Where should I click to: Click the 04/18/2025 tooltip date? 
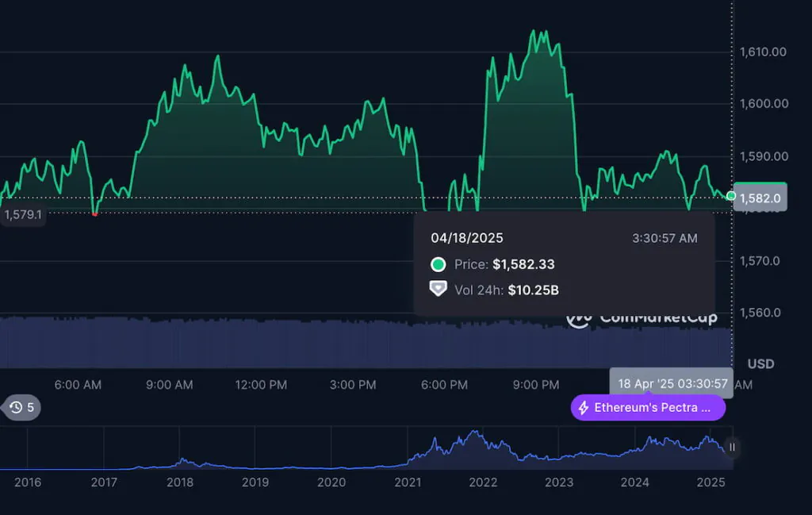click(467, 238)
